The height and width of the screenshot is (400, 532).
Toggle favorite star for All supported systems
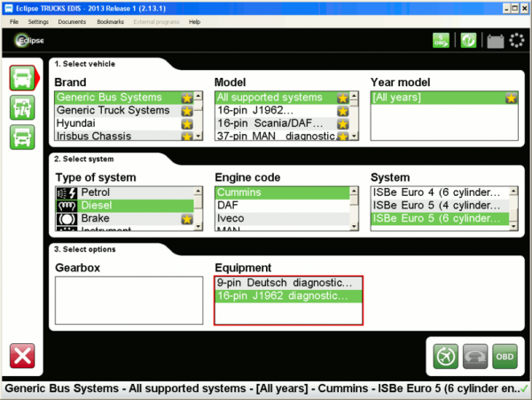342,98
